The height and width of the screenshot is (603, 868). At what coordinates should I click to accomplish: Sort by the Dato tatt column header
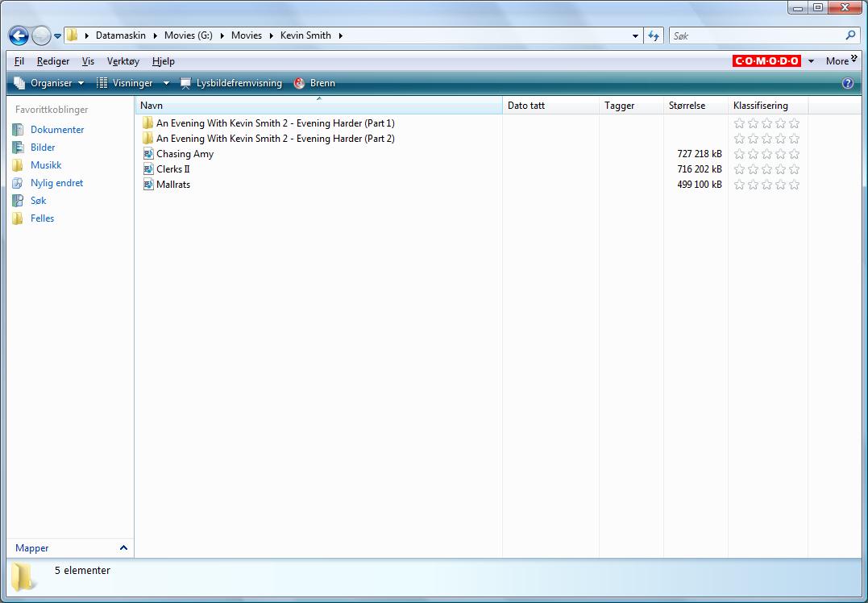(550, 106)
